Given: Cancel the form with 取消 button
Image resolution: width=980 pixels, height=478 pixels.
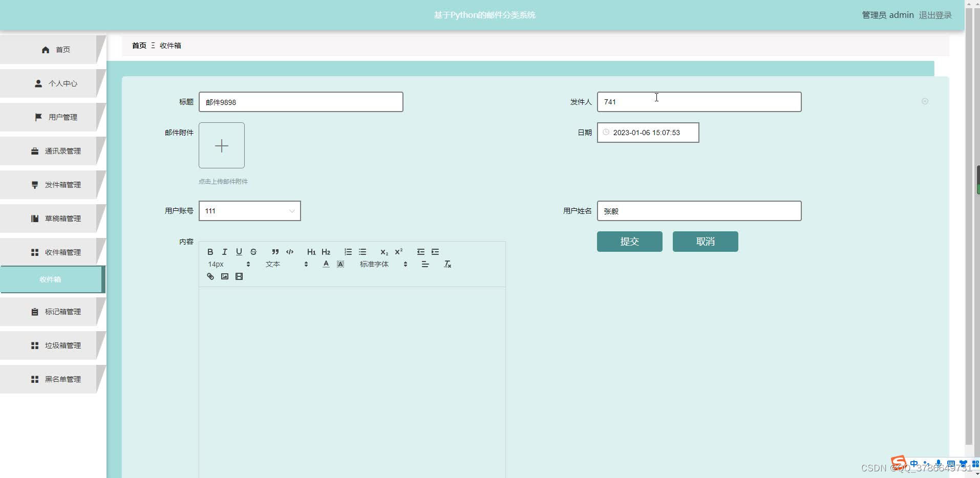Looking at the screenshot, I should 706,242.
